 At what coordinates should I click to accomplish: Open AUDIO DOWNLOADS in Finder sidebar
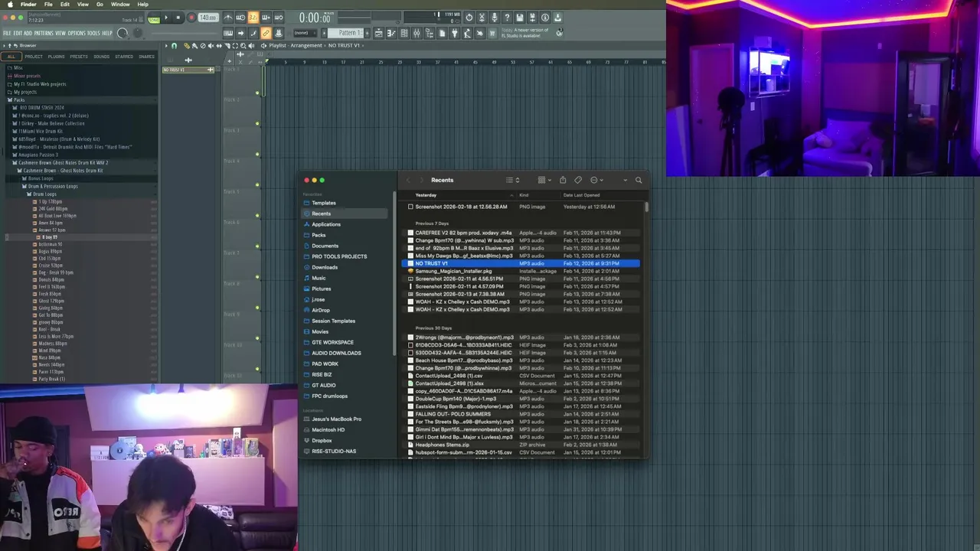[336, 353]
